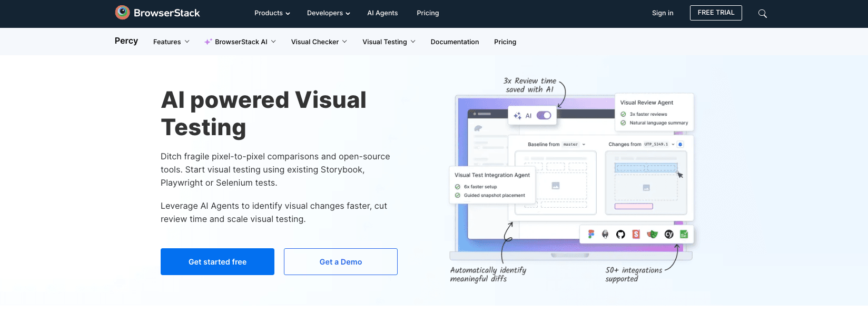Expand the Visual Testing dropdown
Screen dimensions: 868x324
(x=389, y=42)
